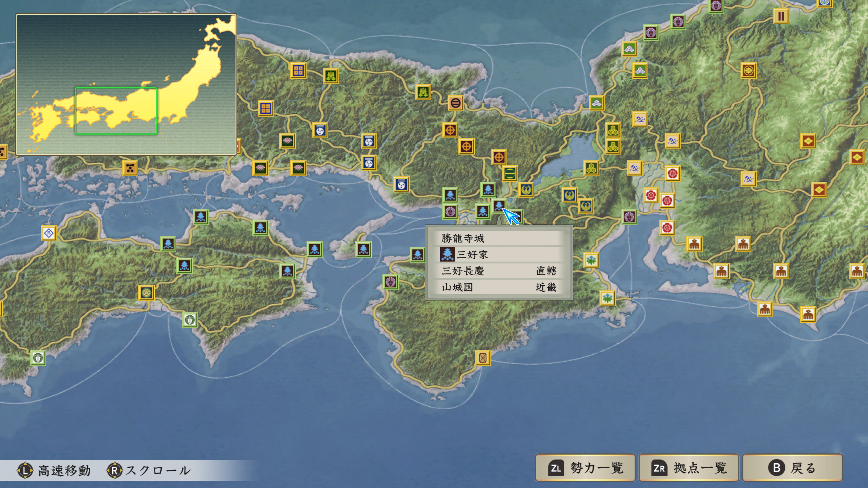Screen dimensions: 868x488
Task: Select the castle with two vertical bars crest
Action: pyautogui.click(x=781, y=16)
